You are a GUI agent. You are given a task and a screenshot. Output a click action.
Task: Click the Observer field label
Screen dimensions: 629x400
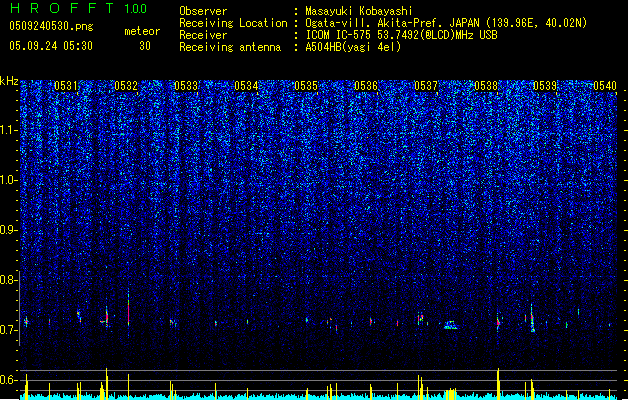pos(203,11)
